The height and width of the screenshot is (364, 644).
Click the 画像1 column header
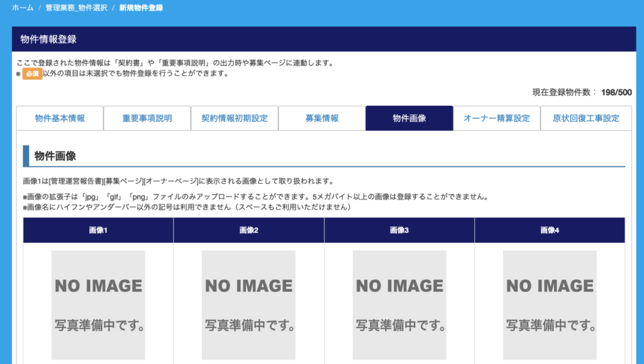(98, 230)
